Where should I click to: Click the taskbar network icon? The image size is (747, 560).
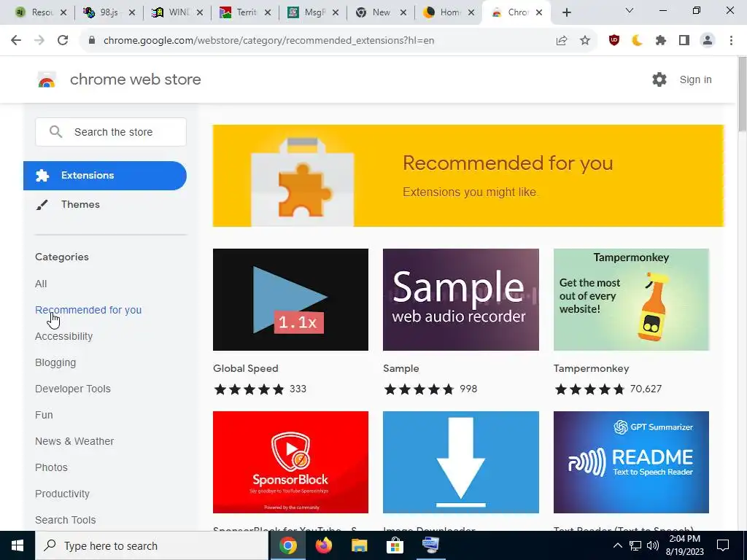click(635, 545)
